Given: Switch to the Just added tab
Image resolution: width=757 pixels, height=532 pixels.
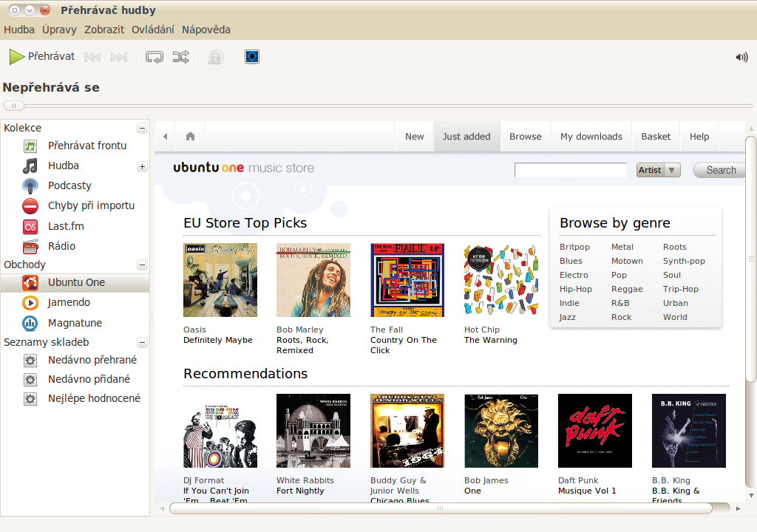Looking at the screenshot, I should [466, 137].
